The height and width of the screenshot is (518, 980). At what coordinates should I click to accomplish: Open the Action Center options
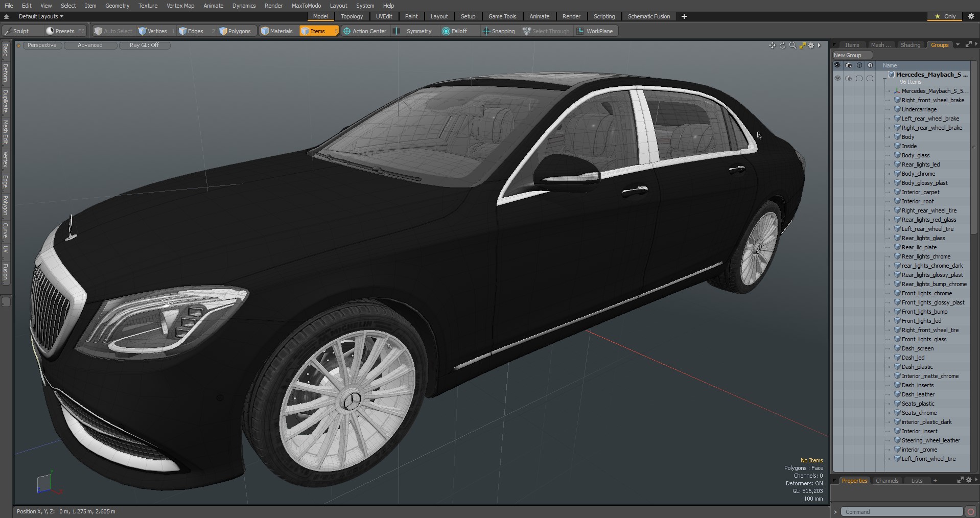(365, 31)
